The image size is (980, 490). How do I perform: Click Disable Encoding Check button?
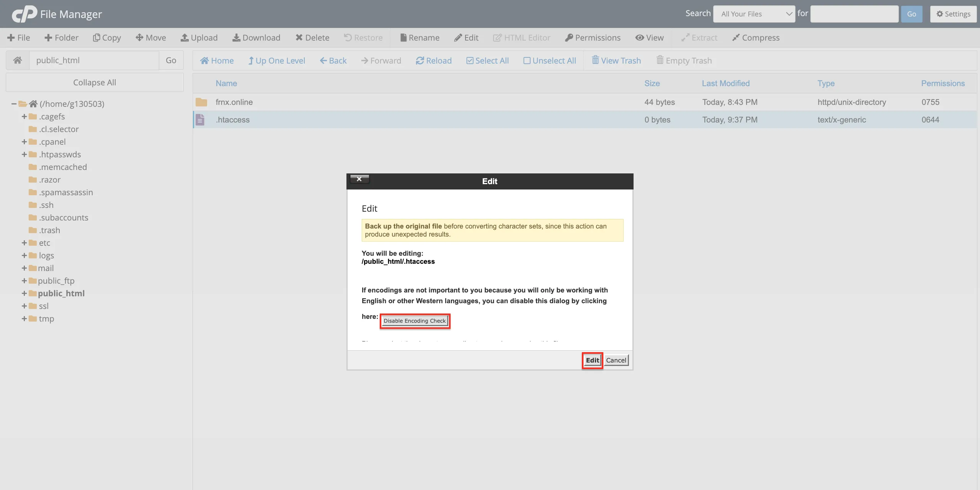click(x=415, y=321)
